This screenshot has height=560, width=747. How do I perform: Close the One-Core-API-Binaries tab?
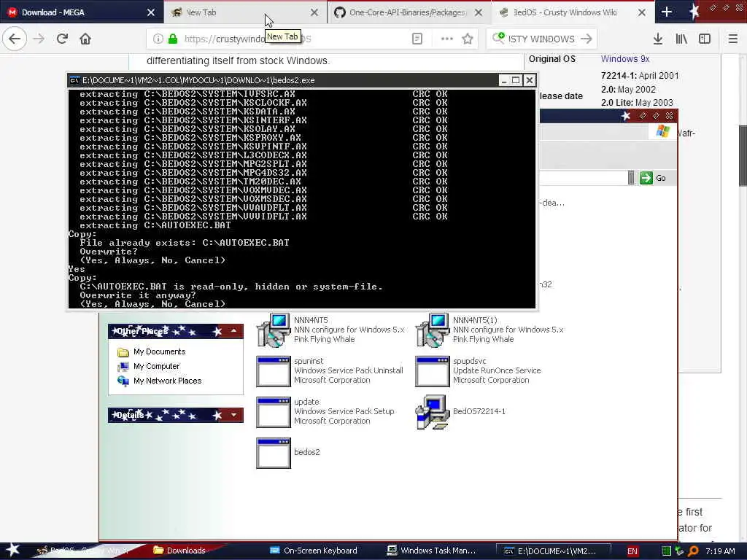479,12
